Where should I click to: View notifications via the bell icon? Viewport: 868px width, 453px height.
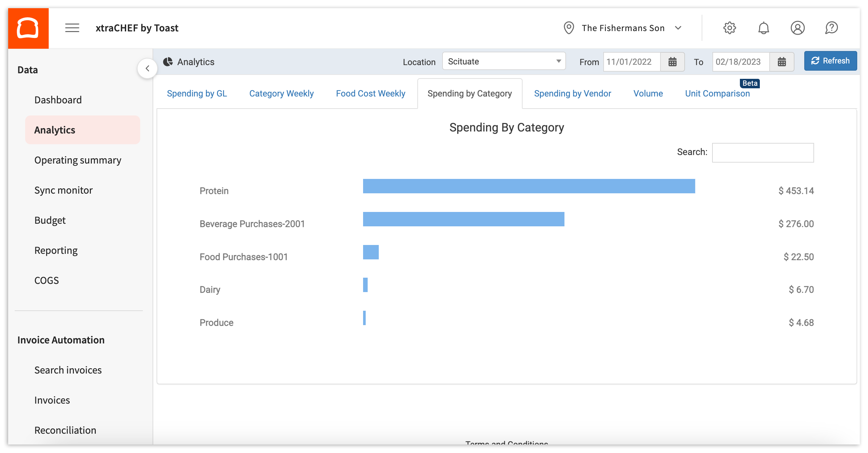[763, 28]
